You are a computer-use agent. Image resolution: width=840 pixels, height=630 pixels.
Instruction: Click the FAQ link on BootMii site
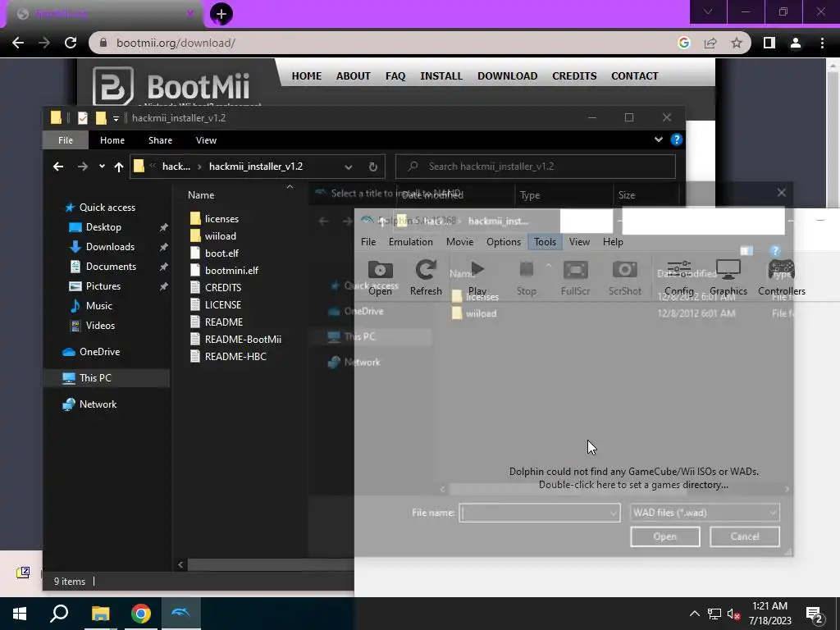click(395, 76)
